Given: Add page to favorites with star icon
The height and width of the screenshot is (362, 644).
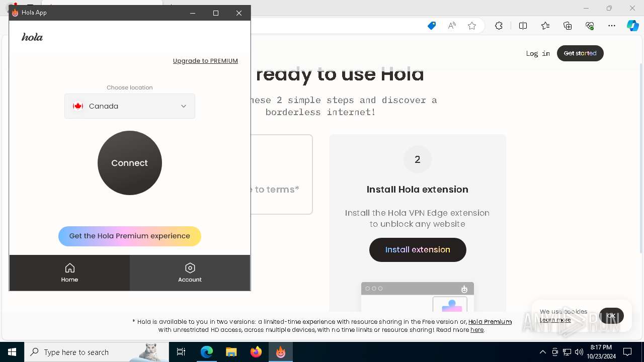Looking at the screenshot, I should pos(472,26).
